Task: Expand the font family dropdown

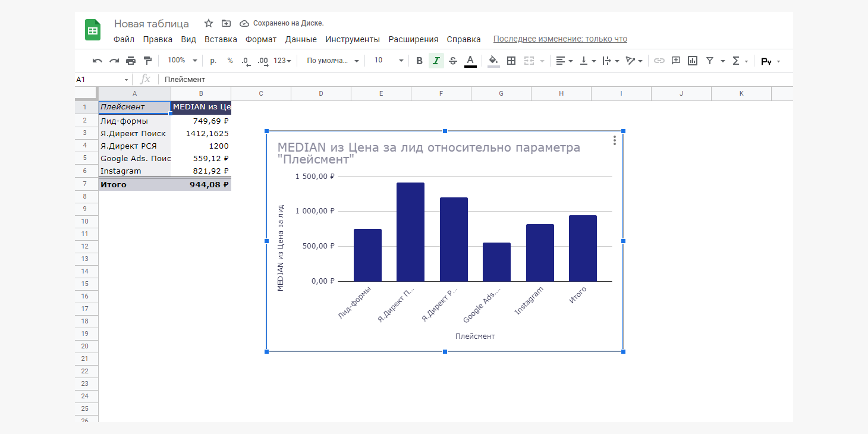Action: [332, 61]
